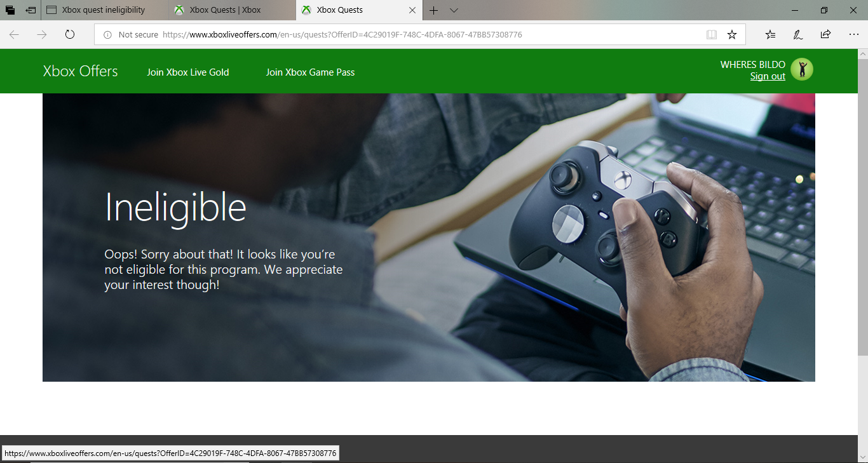868x463 pixels.
Task: Open Settings and more ellipsis menu
Action: tap(853, 35)
